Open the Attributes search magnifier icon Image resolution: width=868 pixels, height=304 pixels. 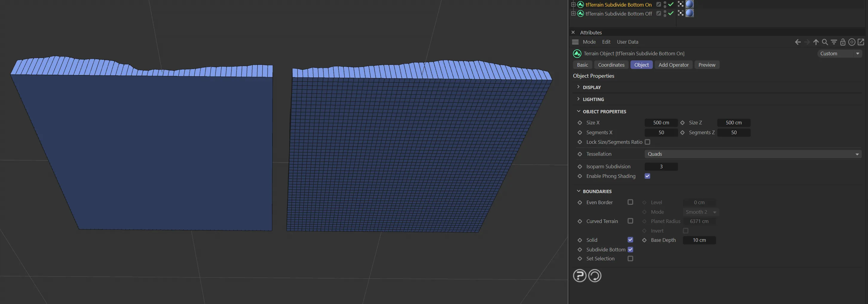pos(825,42)
